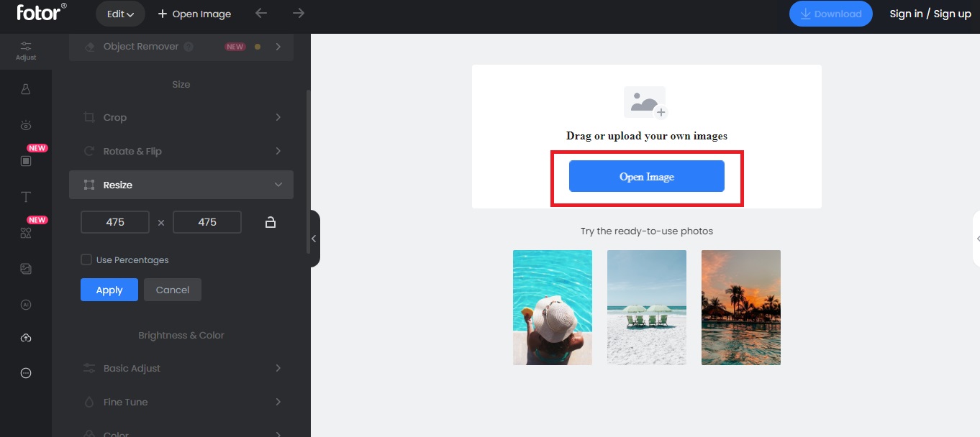
Task: Open the more options sidebar icon
Action: click(26, 373)
